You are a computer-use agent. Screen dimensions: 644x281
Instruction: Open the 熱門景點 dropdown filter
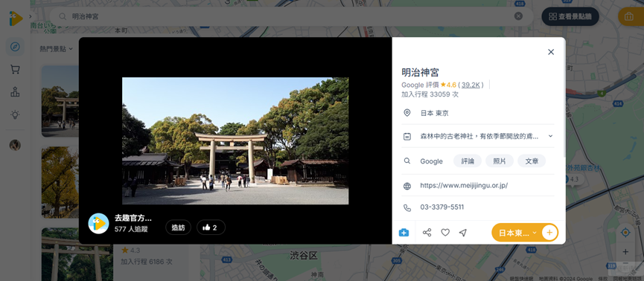pyautogui.click(x=56, y=49)
